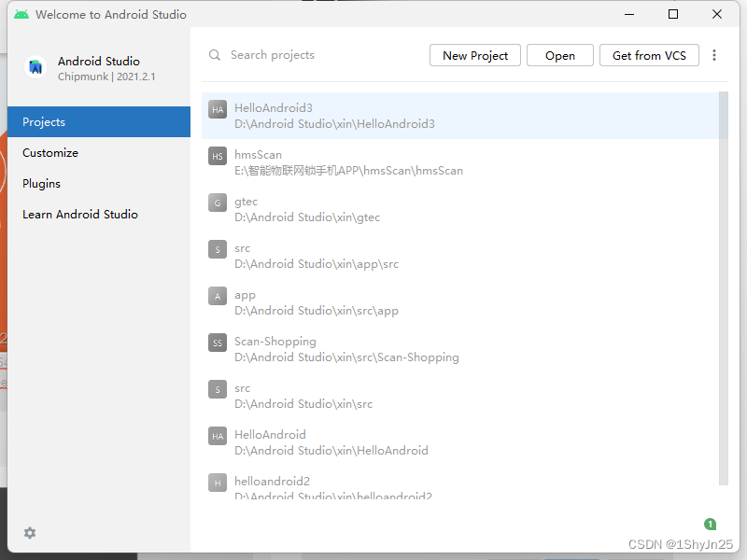747x560 pixels.
Task: Select the Projects sidebar entry
Action: (x=45, y=121)
